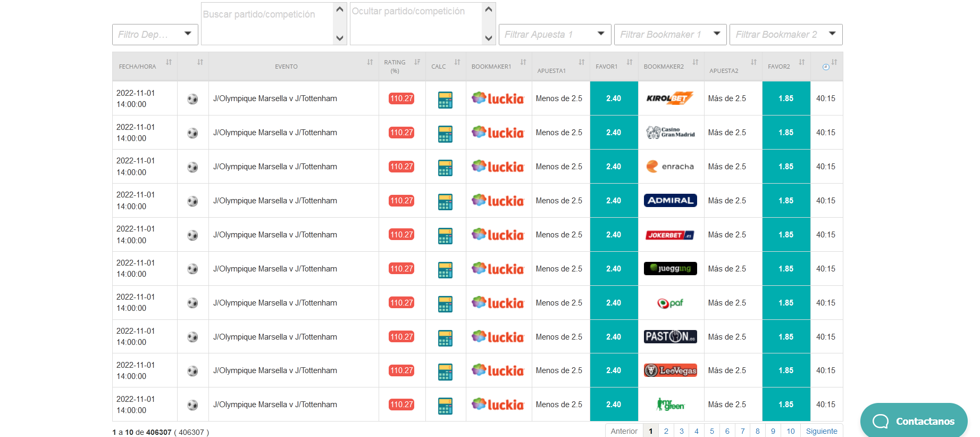Open calculator for the Admiral row
The width and height of the screenshot is (980, 437).
445,202
